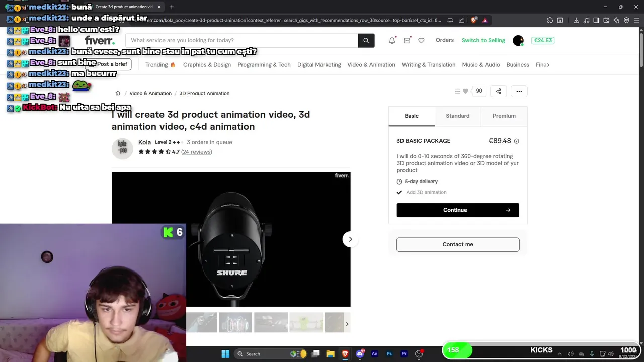Screen dimensions: 644x362
Task: Click the Post a brief button
Action: click(109, 64)
